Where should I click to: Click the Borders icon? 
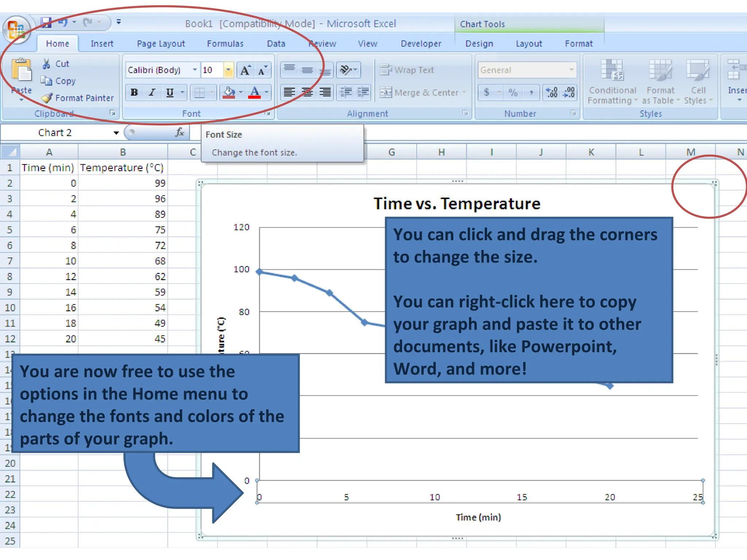[200, 92]
